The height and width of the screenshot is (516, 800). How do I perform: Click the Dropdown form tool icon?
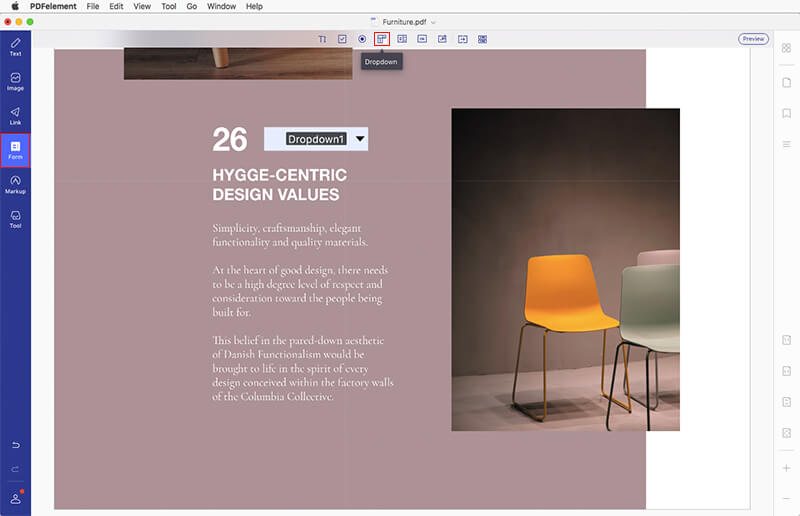click(x=381, y=39)
